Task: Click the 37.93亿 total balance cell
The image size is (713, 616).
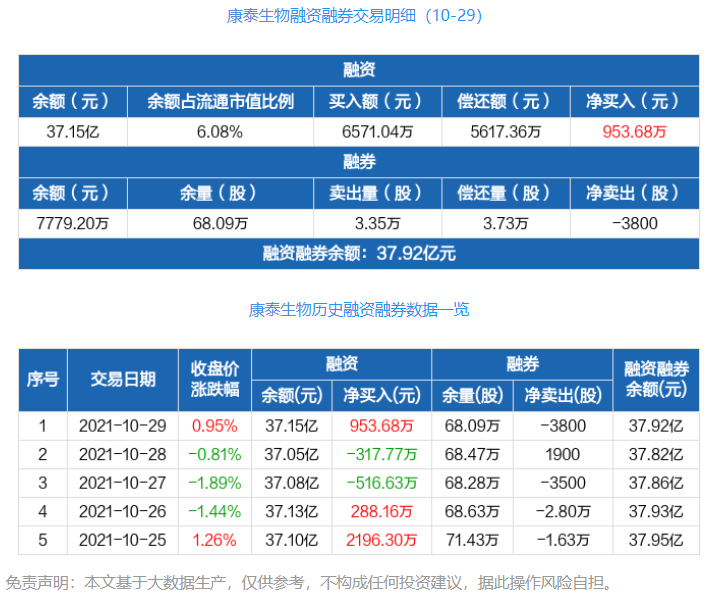Action: pos(656,511)
